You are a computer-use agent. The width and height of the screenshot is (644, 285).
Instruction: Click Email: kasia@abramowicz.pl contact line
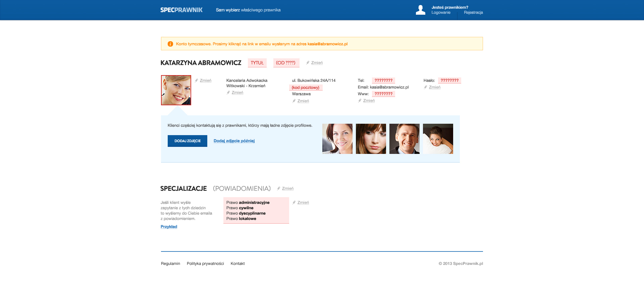click(383, 87)
